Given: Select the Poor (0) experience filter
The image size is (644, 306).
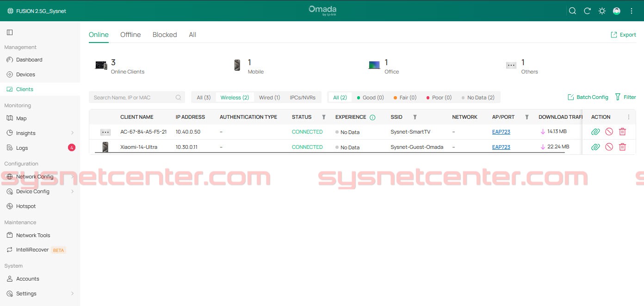Looking at the screenshot, I should pyautogui.click(x=439, y=98).
